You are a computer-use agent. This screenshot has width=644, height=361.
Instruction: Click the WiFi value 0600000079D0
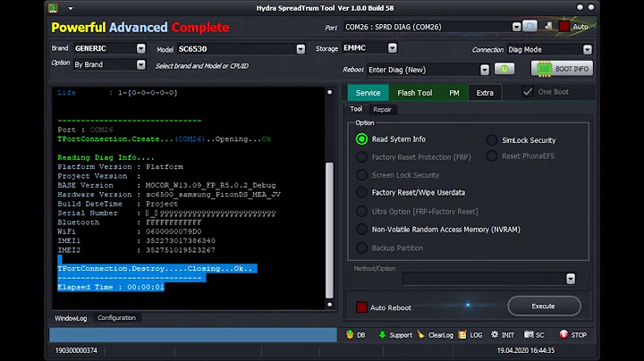pos(174,231)
